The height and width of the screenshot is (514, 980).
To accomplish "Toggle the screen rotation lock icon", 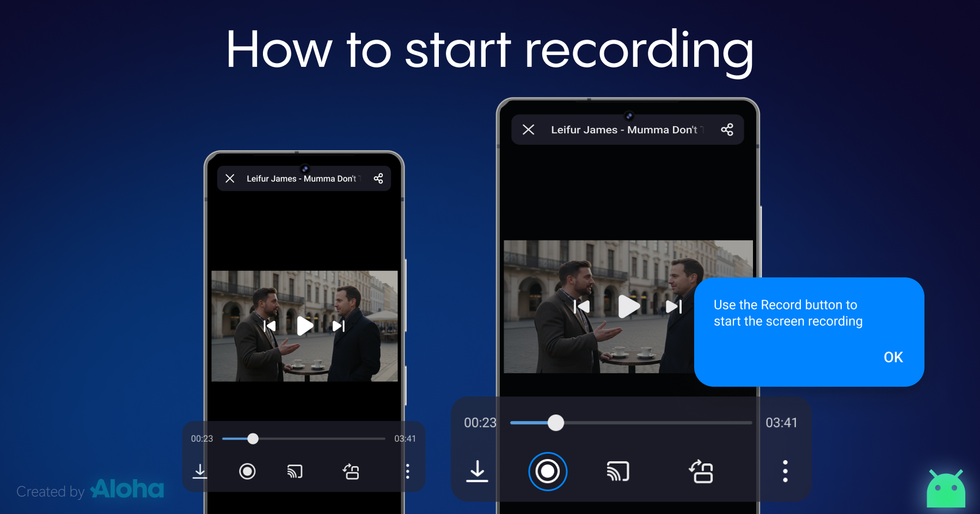I will [702, 472].
